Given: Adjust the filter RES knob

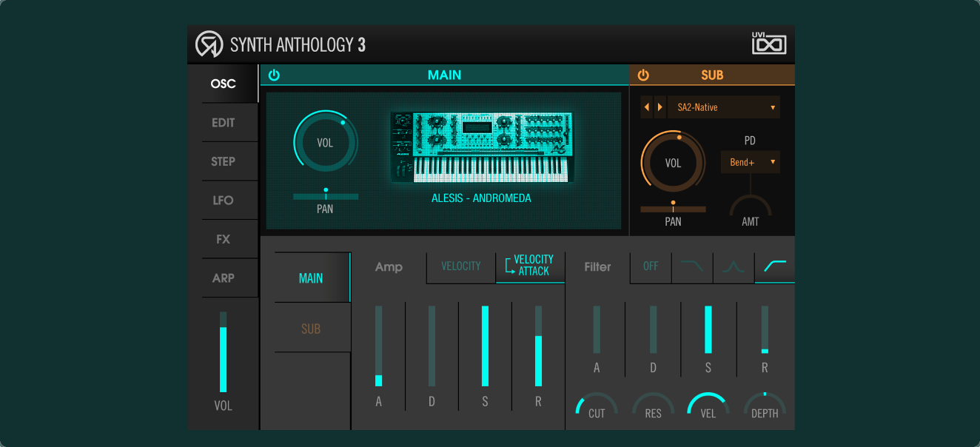Looking at the screenshot, I should pyautogui.click(x=653, y=406).
